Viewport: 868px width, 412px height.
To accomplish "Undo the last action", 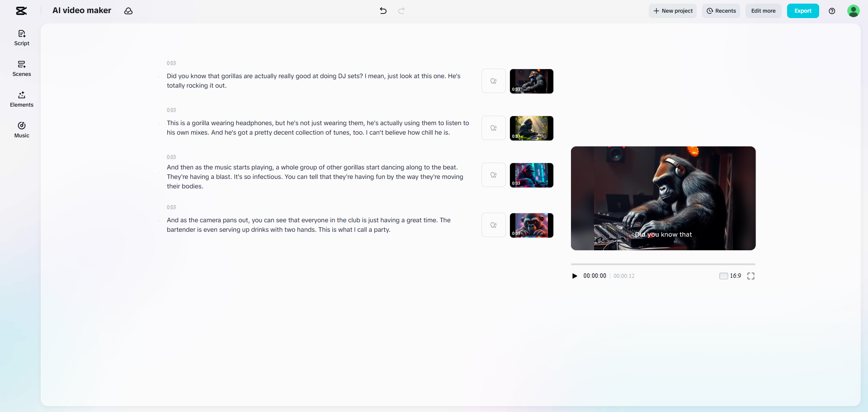I will (x=383, y=11).
